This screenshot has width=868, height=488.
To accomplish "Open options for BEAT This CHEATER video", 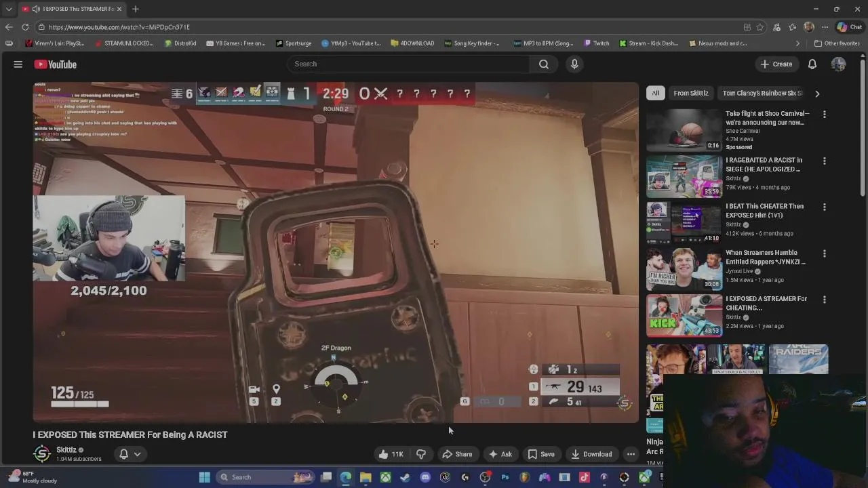I will (x=825, y=207).
